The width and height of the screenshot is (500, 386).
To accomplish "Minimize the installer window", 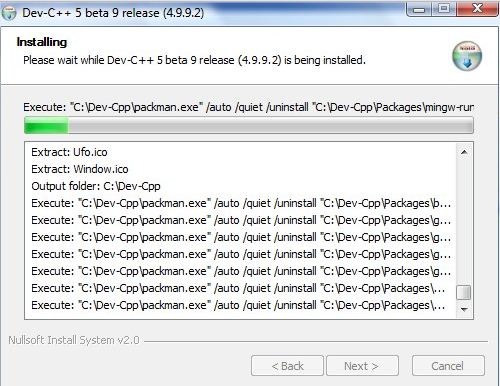I will [419, 9].
